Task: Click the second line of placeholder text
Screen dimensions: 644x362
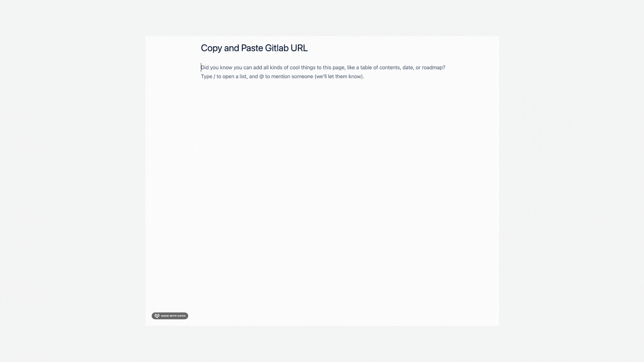Action: (282, 76)
